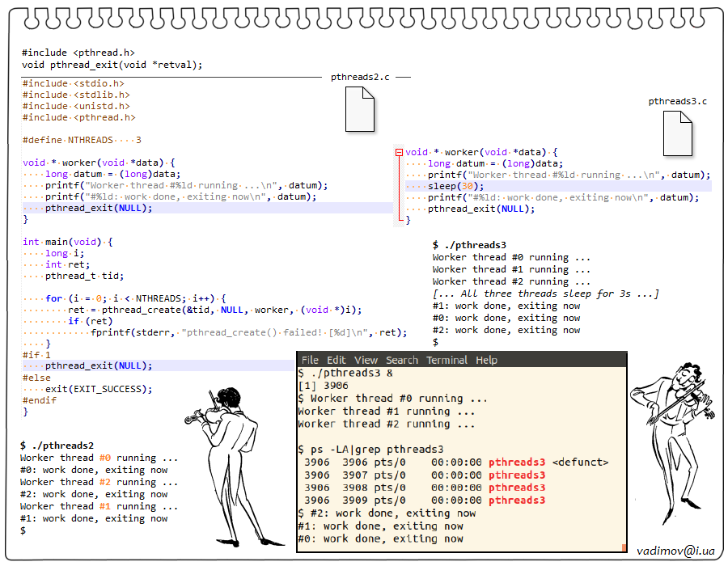Click 'Worker thread #2 running' in pthreads2 output
Image resolution: width=728 pixels, height=566 pixels.
(99, 482)
